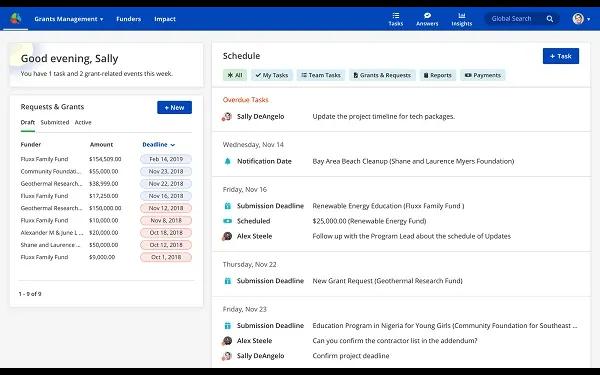Open the Follow up with Program Lead task
The width and height of the screenshot is (600, 375).
pyautogui.click(x=412, y=236)
